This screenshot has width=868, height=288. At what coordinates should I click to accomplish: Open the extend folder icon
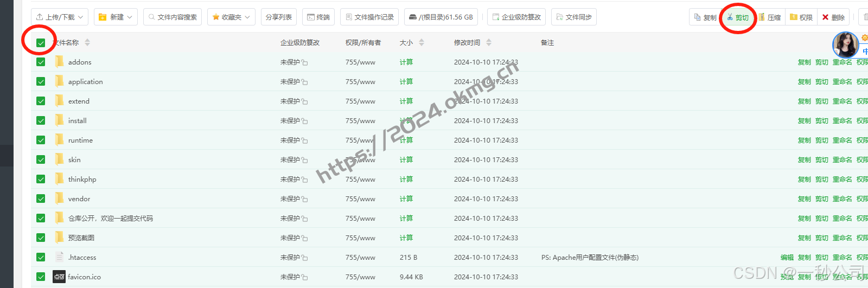tap(59, 101)
